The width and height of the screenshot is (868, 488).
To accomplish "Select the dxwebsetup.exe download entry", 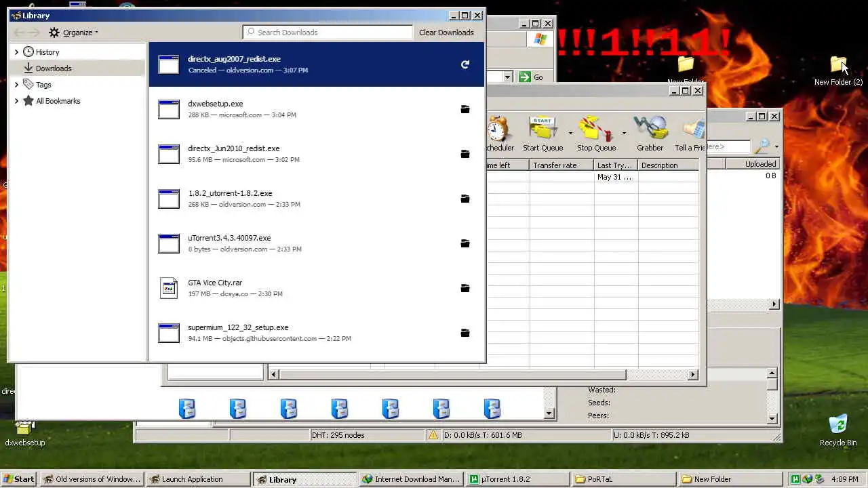I will (317, 109).
